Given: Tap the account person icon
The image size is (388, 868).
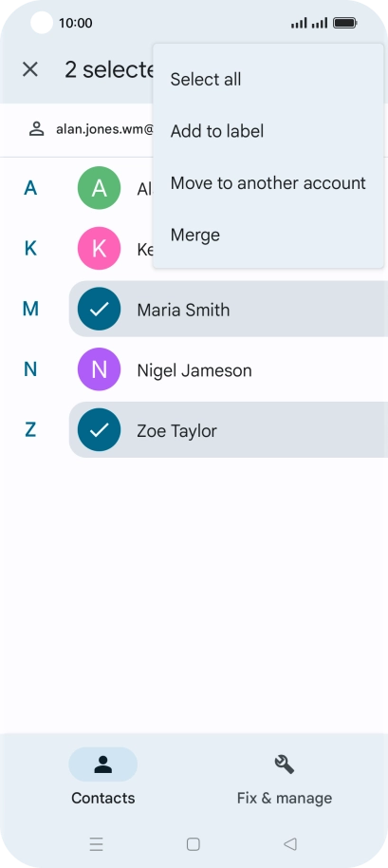Looking at the screenshot, I should [x=36, y=129].
